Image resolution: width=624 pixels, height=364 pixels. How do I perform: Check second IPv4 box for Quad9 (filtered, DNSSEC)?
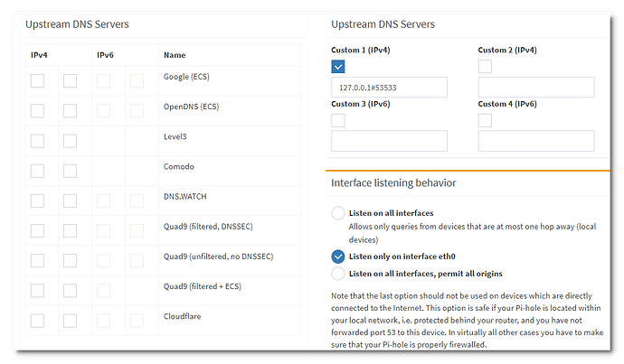70,230
